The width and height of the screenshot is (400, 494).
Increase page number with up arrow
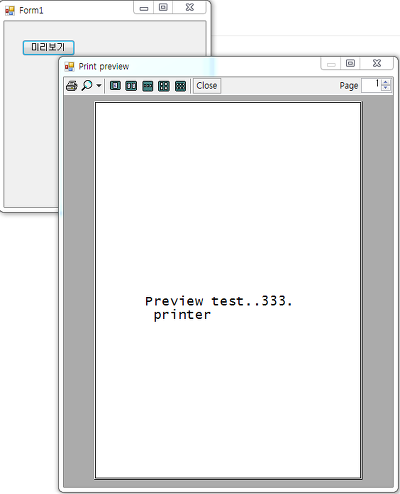(x=386, y=82)
